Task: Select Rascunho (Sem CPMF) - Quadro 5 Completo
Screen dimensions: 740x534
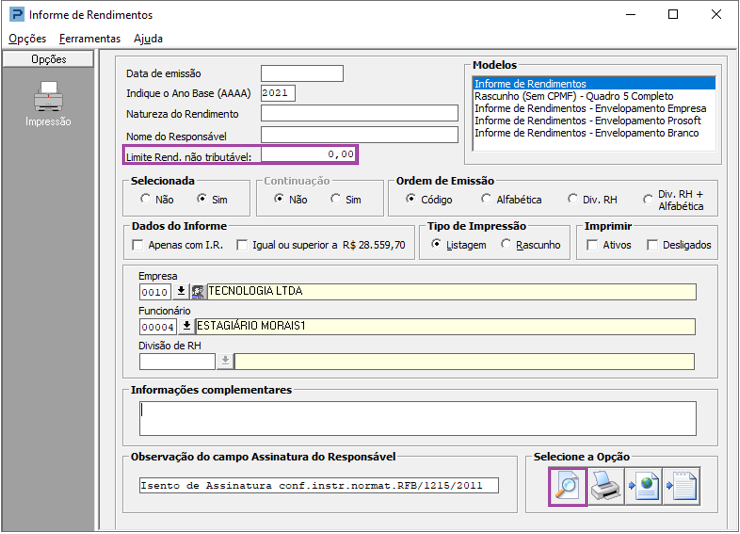Action: pos(594,96)
